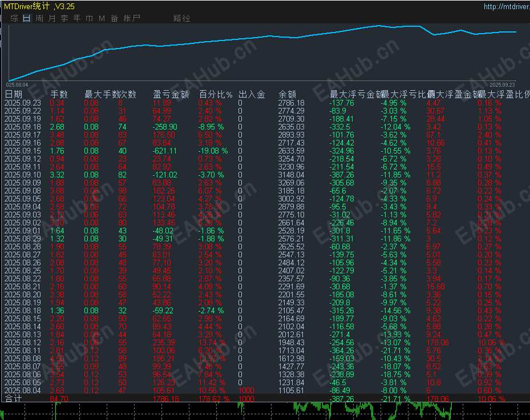
Task: Click the balance value 2012.61
Action: [x=292, y=334]
